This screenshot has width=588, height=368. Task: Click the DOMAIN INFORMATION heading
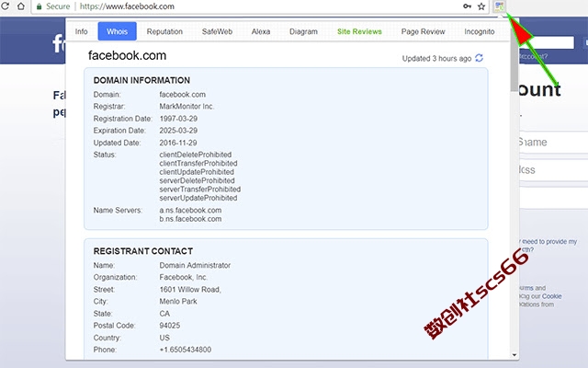coord(141,80)
